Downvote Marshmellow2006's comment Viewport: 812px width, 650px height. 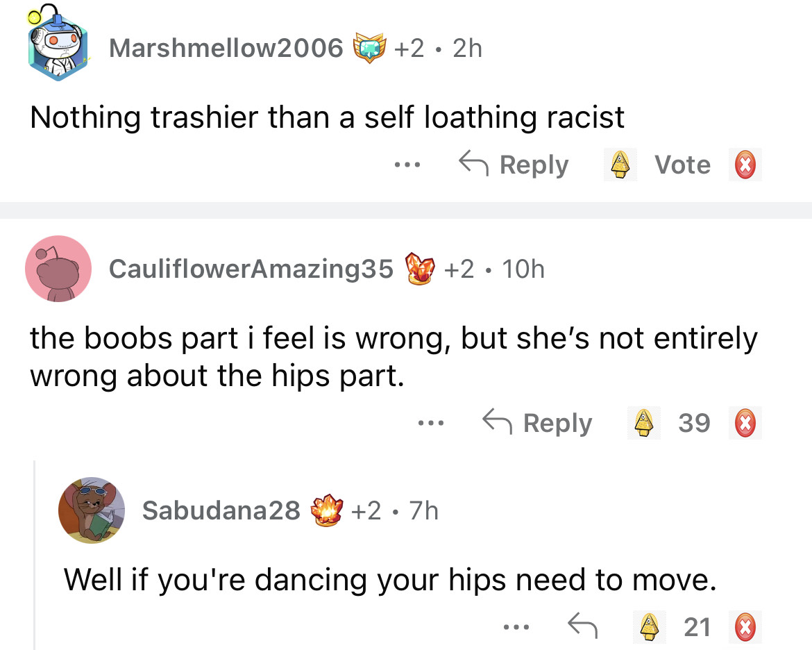tap(746, 165)
